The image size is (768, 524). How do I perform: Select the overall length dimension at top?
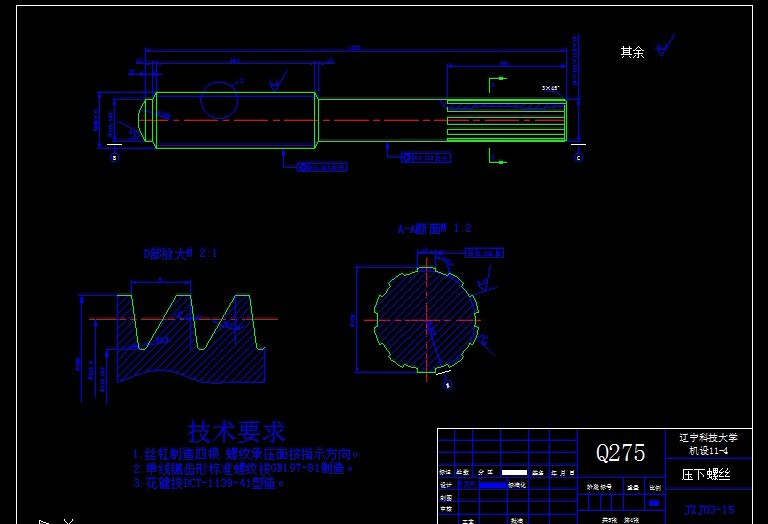pos(356,49)
